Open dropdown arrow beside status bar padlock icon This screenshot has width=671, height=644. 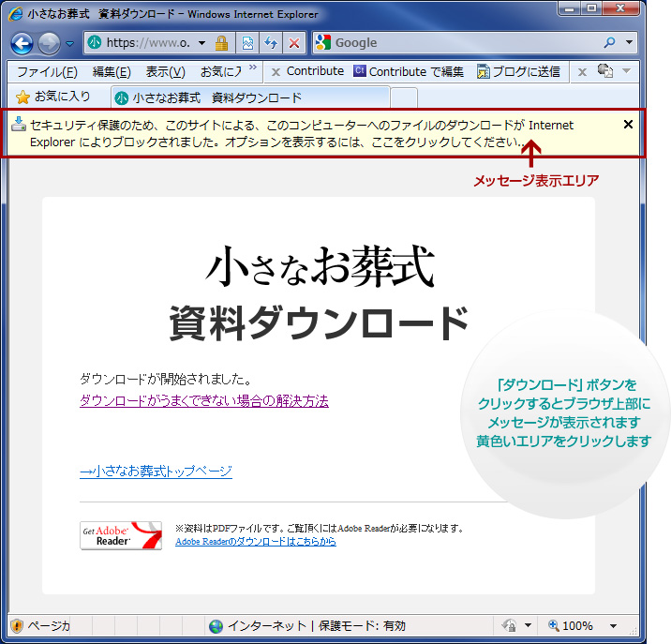(x=528, y=625)
